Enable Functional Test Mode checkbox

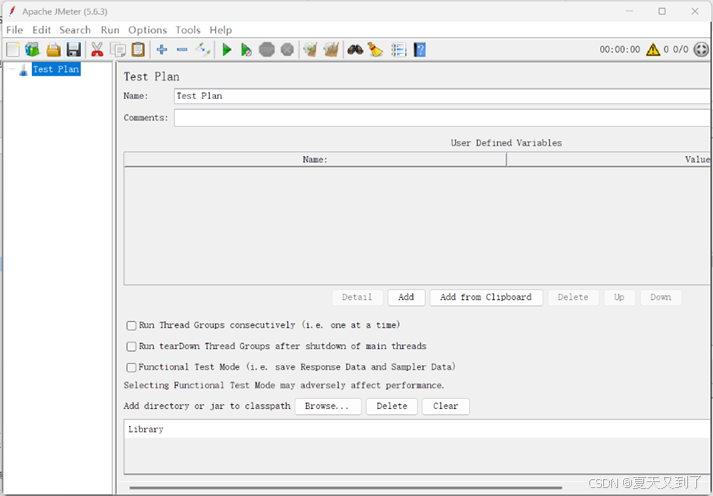pyautogui.click(x=131, y=367)
